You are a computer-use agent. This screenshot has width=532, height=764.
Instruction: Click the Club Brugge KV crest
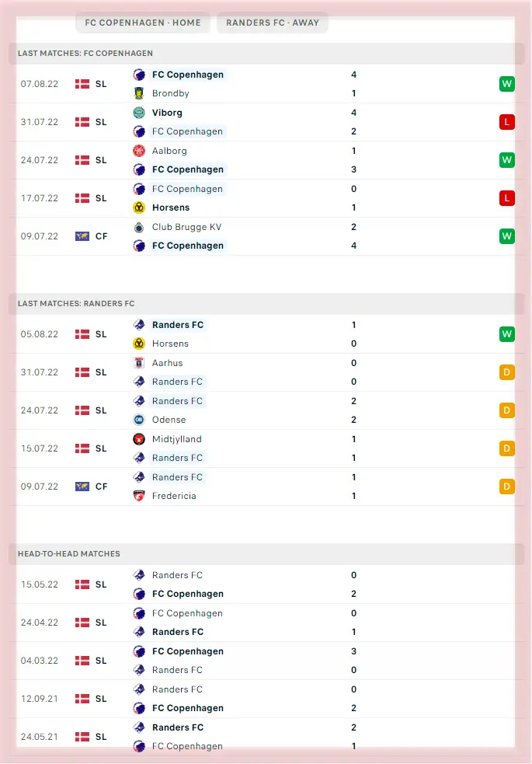(139, 227)
